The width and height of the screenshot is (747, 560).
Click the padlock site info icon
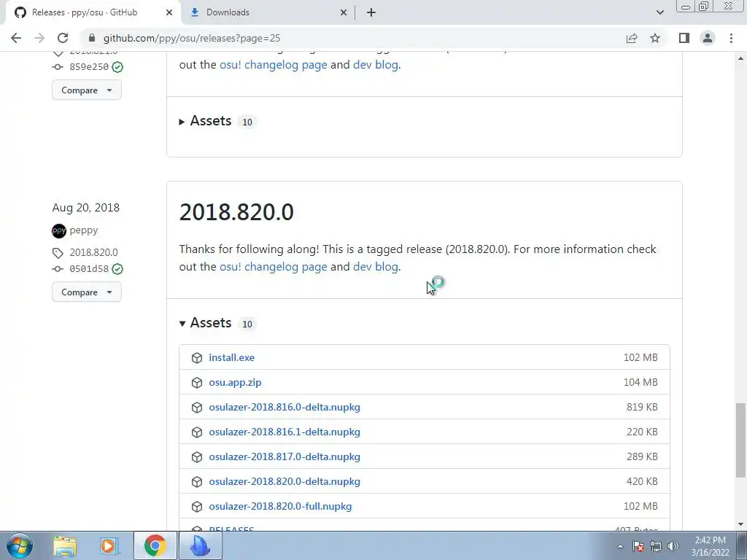(92, 38)
